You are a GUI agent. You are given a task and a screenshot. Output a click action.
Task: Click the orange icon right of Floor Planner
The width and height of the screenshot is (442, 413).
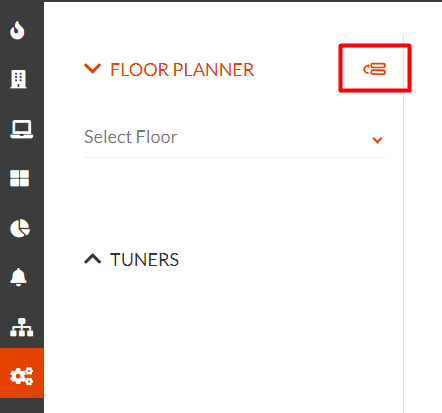pos(375,69)
